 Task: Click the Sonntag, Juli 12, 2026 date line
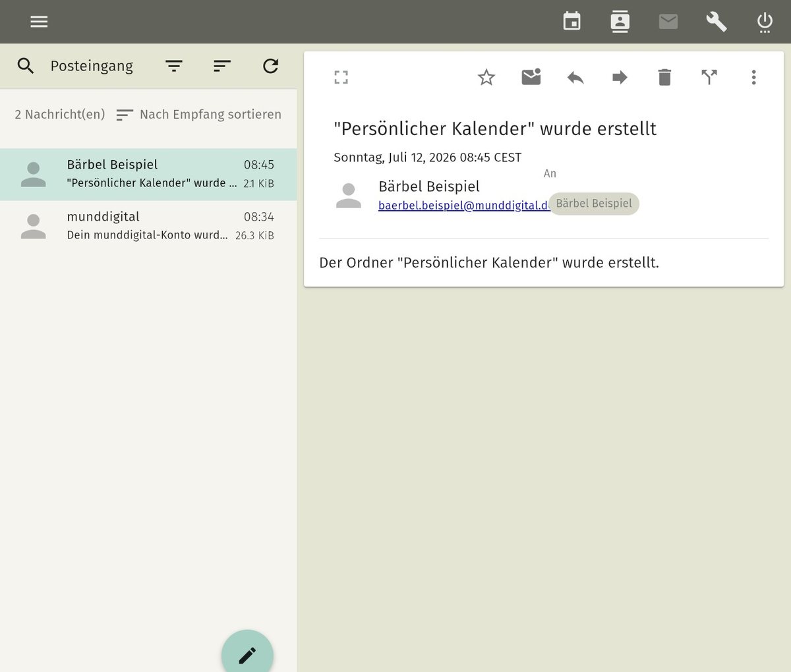(428, 157)
